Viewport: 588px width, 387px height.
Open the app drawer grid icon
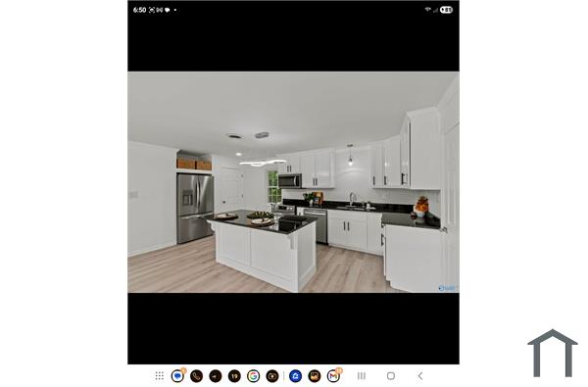160,376
